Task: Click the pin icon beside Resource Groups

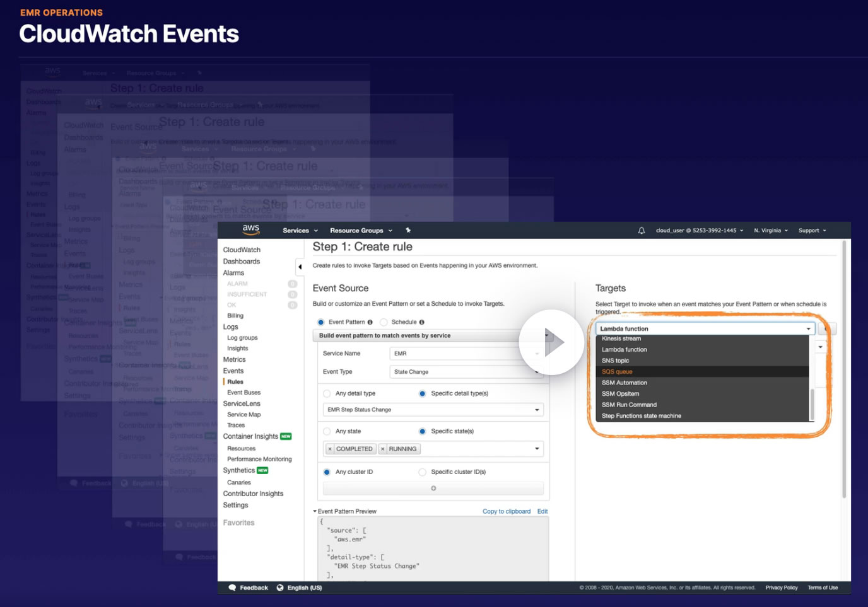Action: [x=408, y=230]
